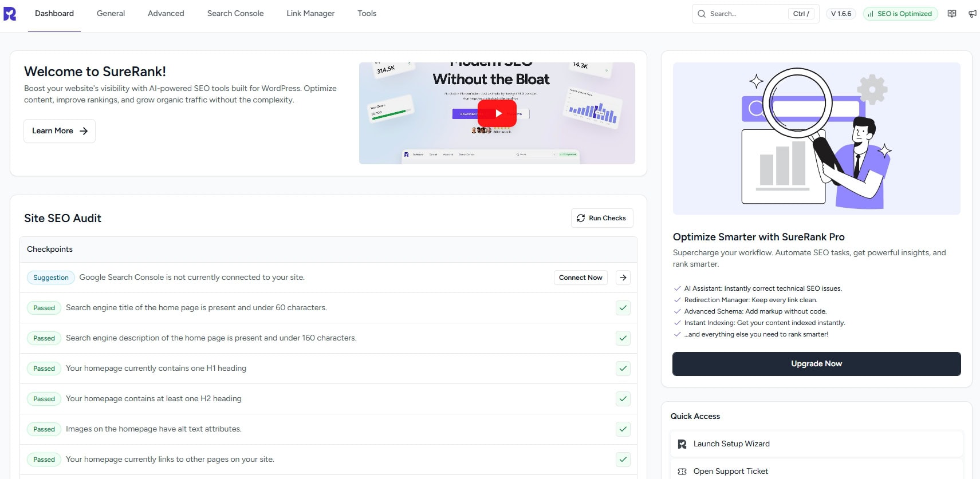Play the SureRank intro video
Image resolution: width=980 pixels, height=479 pixels.
point(497,113)
